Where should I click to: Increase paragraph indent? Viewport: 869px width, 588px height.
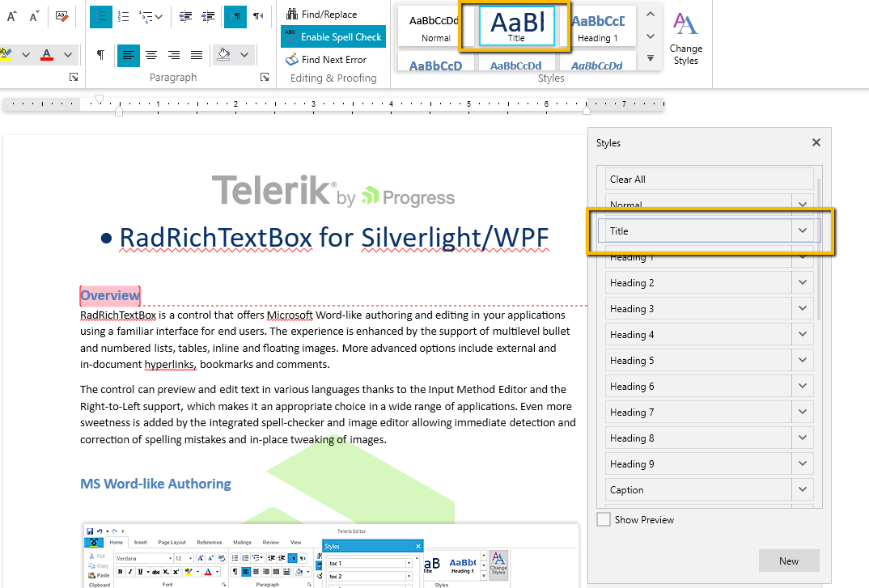click(x=208, y=17)
